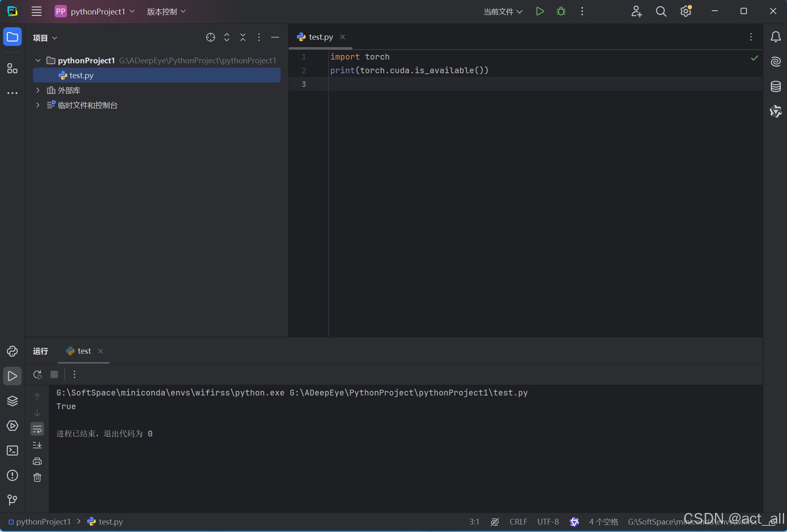This screenshot has width=787, height=532.
Task: Open the Python Console tool window
Action: (x=12, y=351)
